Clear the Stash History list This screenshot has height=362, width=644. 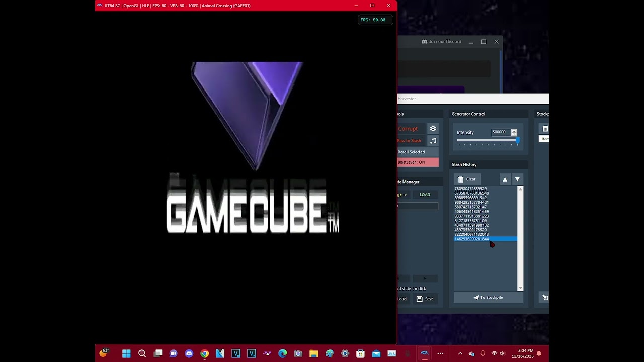point(467,179)
